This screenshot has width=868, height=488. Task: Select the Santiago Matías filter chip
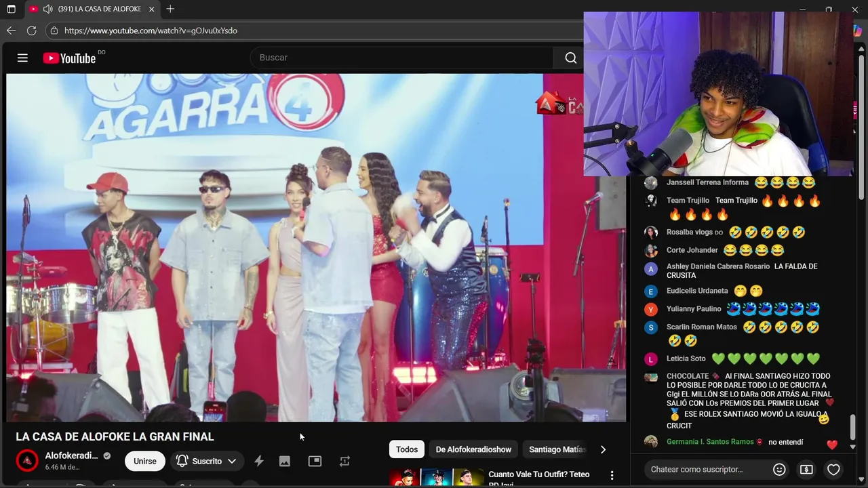pyautogui.click(x=556, y=449)
